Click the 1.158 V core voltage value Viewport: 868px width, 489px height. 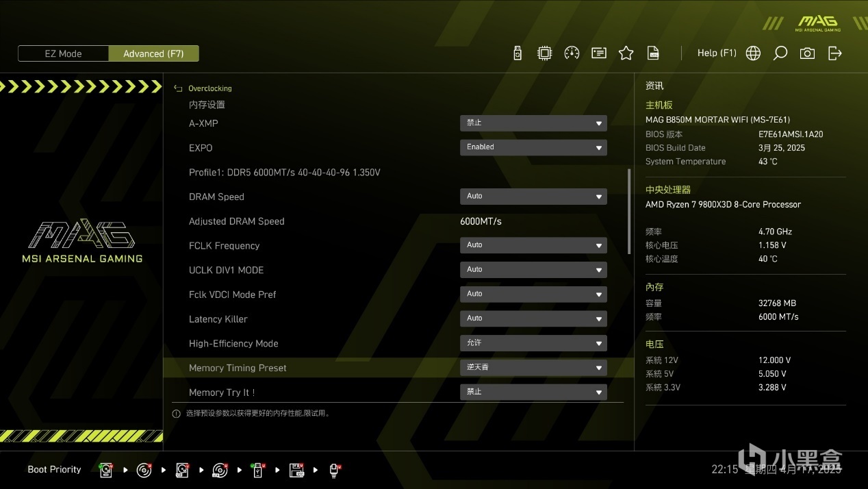coord(772,245)
